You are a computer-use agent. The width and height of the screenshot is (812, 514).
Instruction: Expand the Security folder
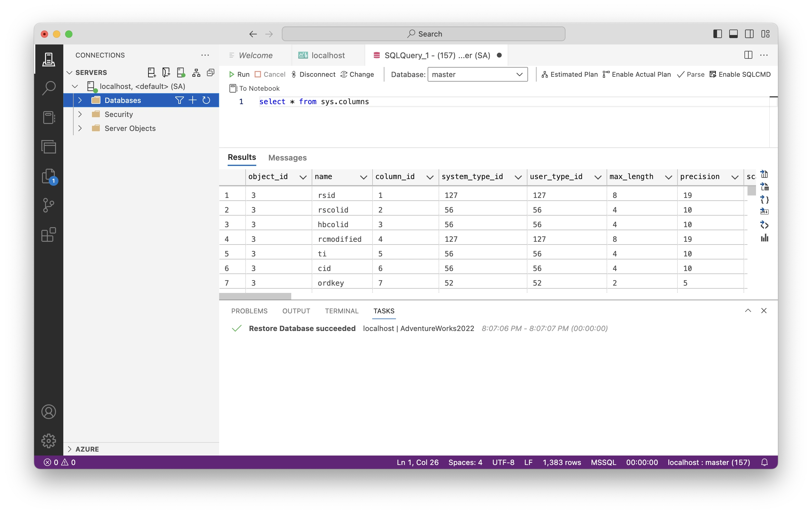[80, 114]
